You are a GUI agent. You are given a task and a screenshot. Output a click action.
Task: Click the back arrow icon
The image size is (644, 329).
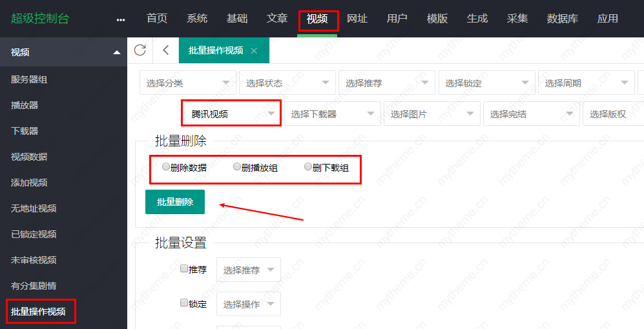point(166,50)
